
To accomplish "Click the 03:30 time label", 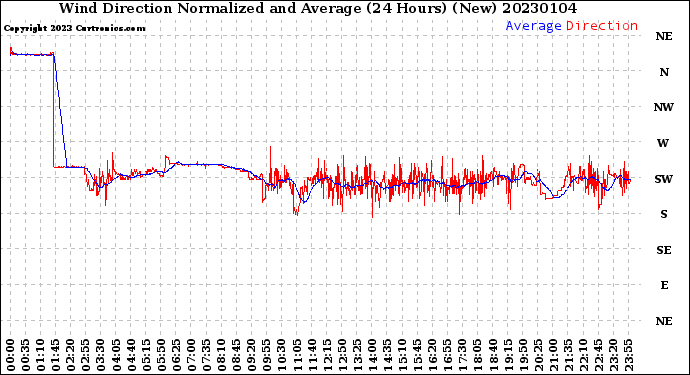I will (x=101, y=355).
